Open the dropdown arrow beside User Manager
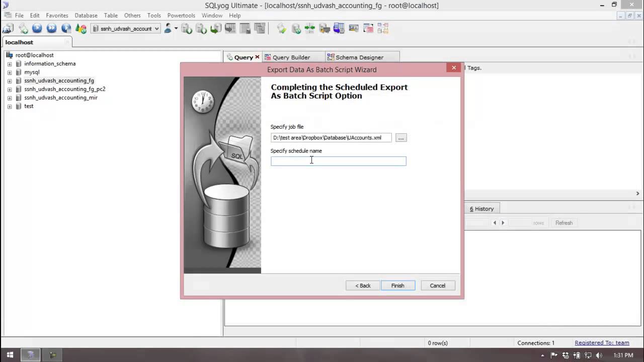This screenshot has height=362, width=644. click(x=176, y=29)
